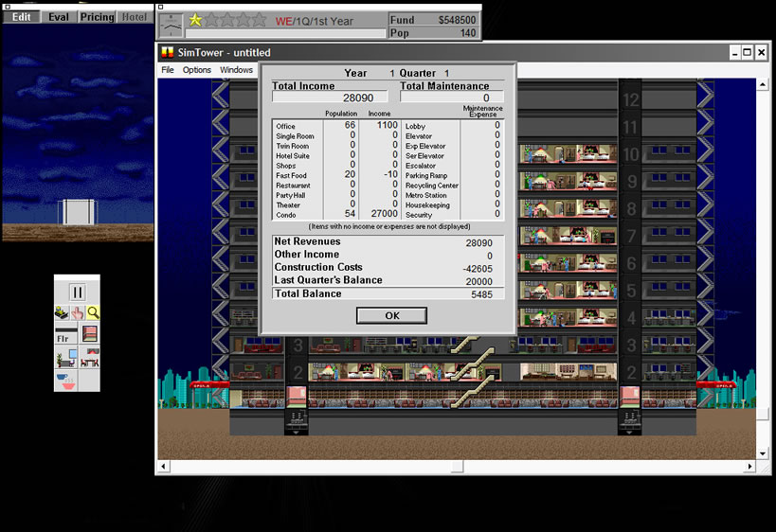This screenshot has width=776, height=532.
Task: Click the OK button in finance report
Action: [x=391, y=315]
